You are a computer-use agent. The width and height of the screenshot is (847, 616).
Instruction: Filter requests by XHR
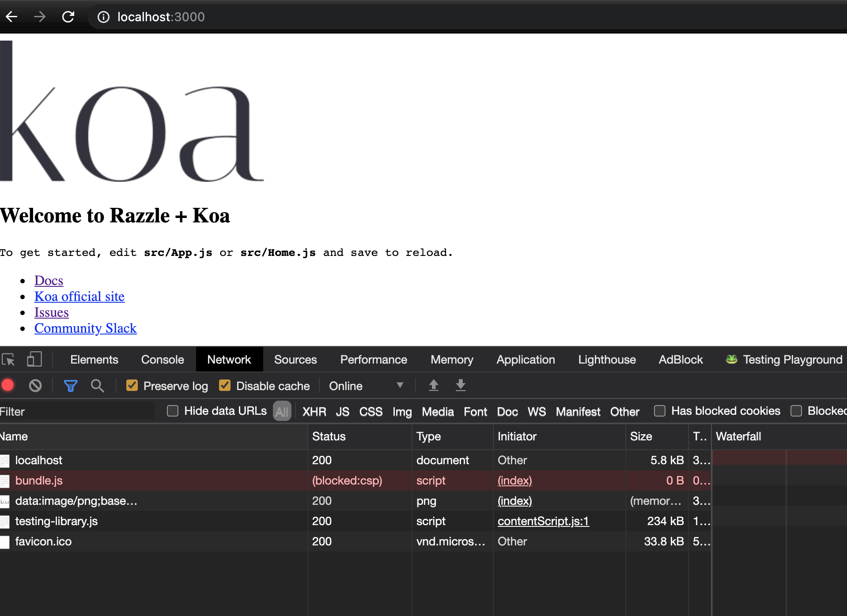[x=314, y=411]
